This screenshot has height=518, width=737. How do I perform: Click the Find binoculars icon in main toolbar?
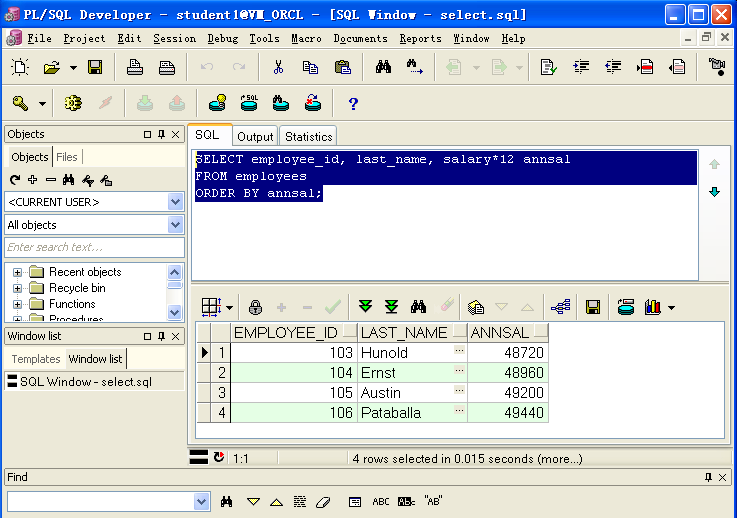coord(383,67)
